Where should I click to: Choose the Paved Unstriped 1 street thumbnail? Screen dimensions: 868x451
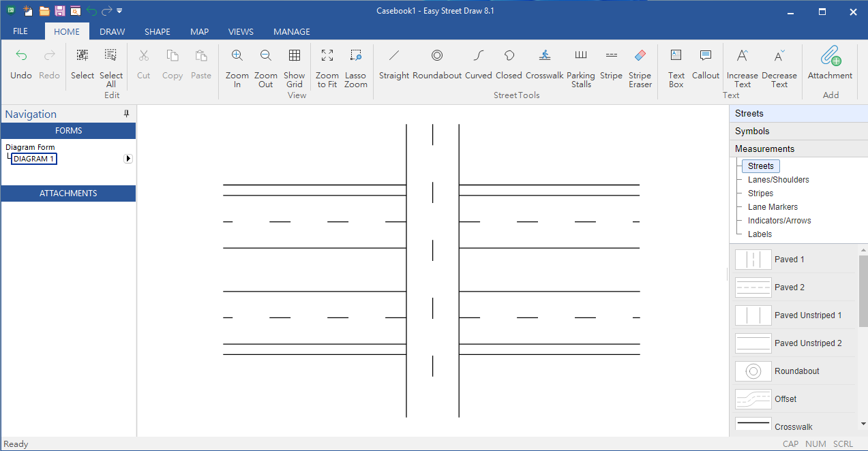click(753, 315)
